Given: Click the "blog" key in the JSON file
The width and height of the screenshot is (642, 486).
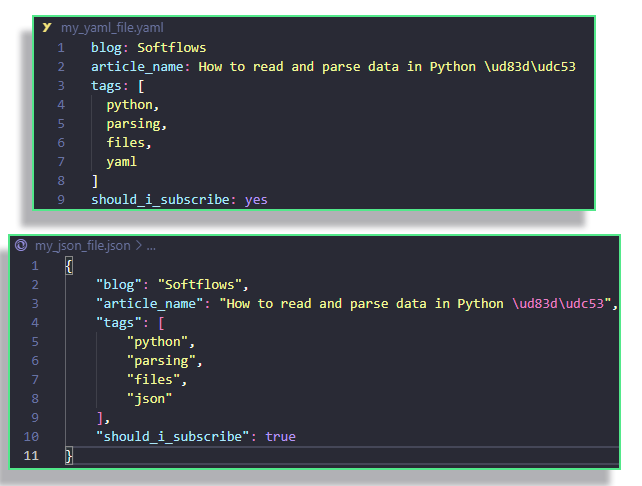Looking at the screenshot, I should [122, 285].
